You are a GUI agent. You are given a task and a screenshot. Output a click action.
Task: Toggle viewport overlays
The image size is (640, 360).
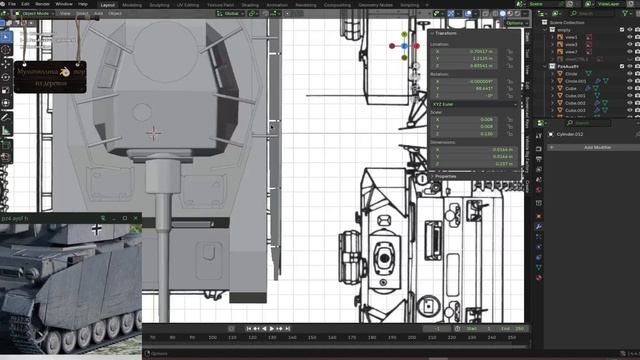pyautogui.click(x=468, y=13)
